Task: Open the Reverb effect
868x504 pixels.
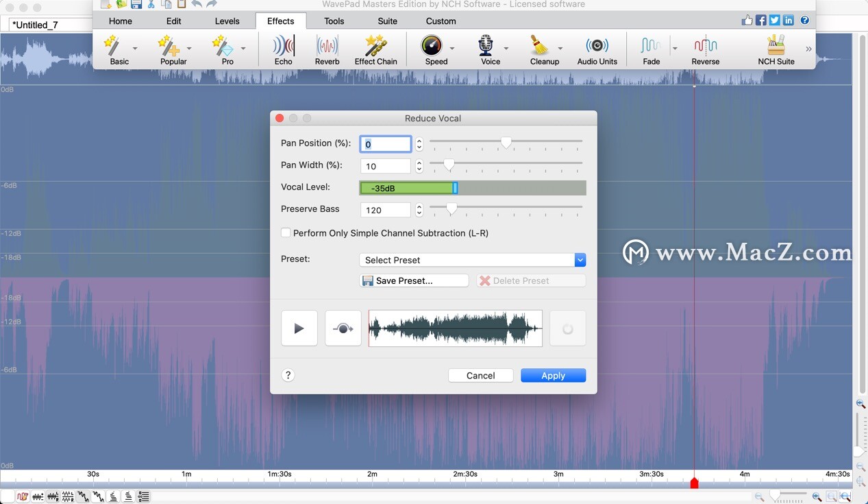Action: (x=327, y=50)
